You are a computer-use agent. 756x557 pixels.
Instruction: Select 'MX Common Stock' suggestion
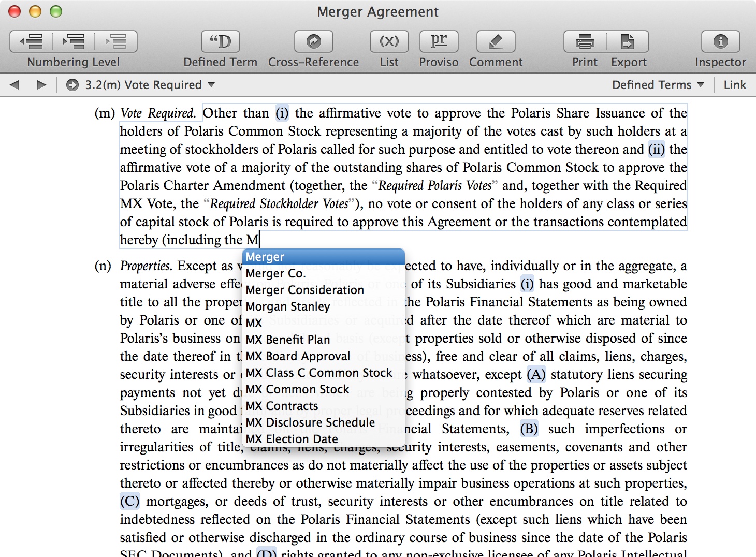point(324,389)
